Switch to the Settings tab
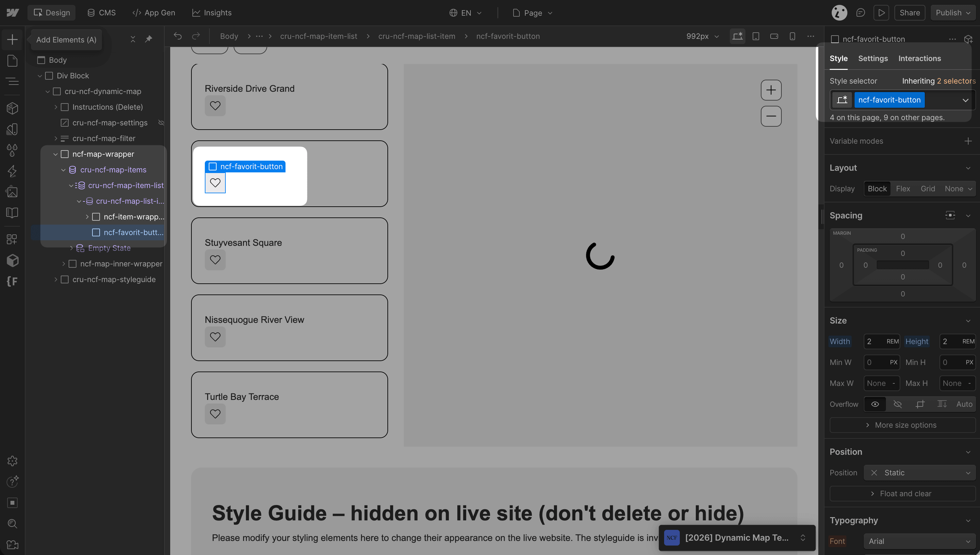The image size is (980, 555). (x=873, y=58)
